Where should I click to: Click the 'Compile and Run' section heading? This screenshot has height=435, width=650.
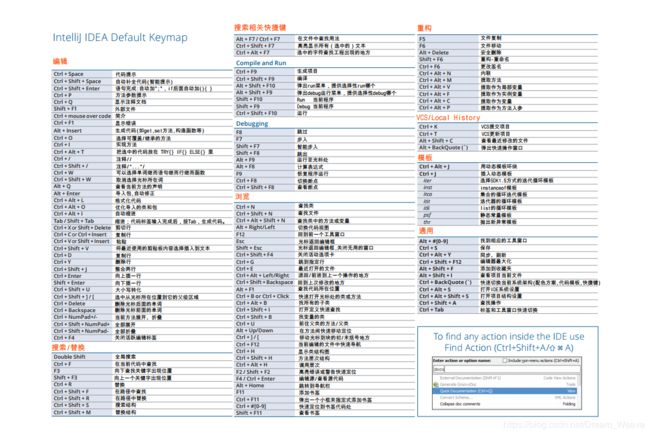(x=261, y=63)
